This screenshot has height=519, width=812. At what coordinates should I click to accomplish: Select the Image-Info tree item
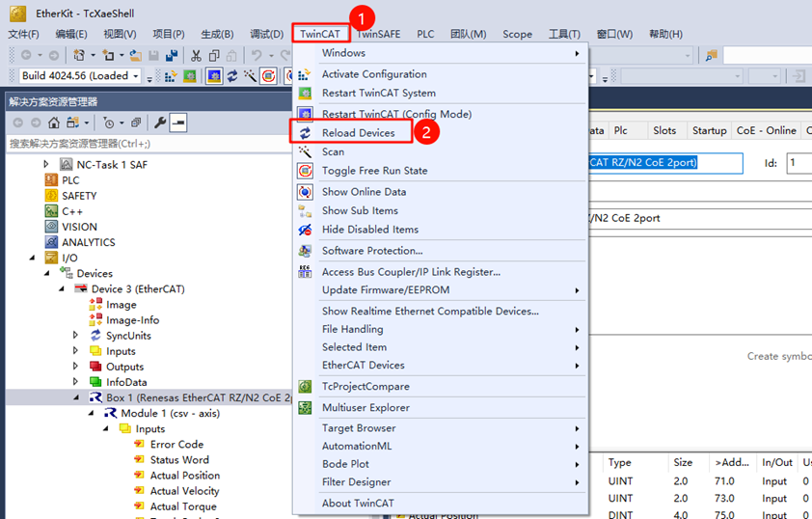tap(132, 320)
